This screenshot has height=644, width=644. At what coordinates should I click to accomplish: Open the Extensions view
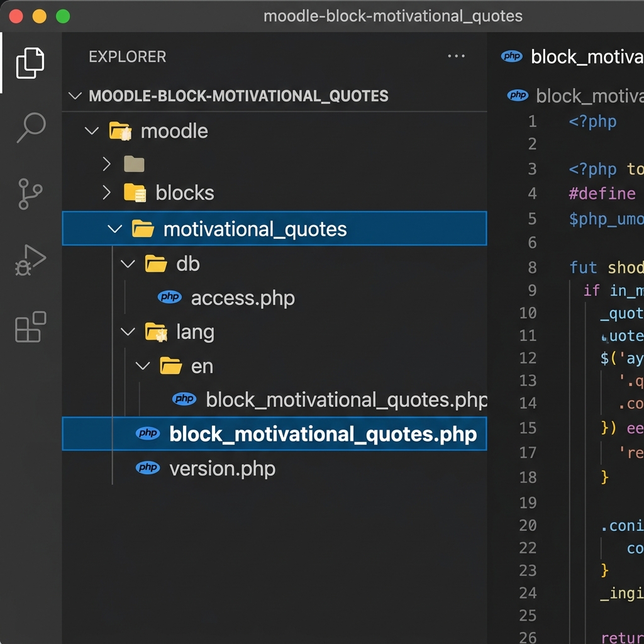click(30, 326)
